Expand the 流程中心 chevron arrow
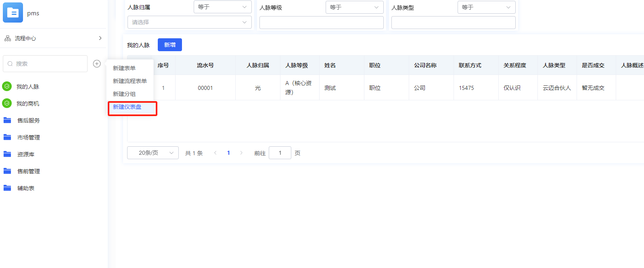Viewport: 644px width, 268px height. tap(100, 38)
